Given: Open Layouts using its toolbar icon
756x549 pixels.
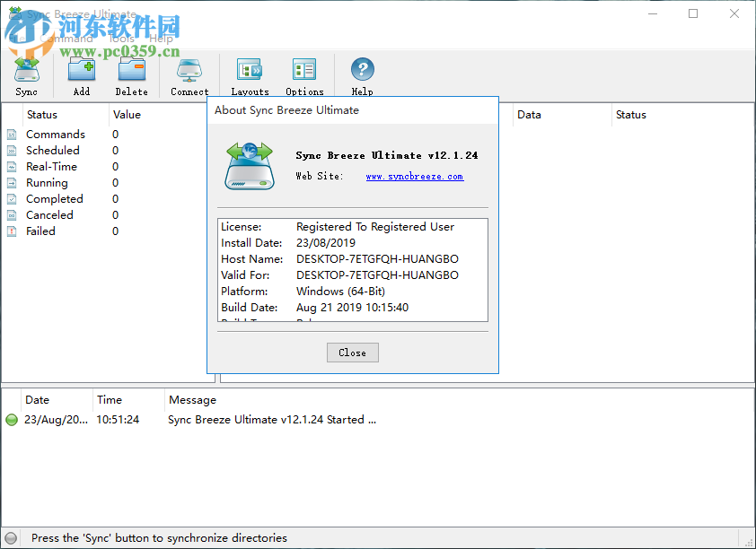Looking at the screenshot, I should pos(250,70).
